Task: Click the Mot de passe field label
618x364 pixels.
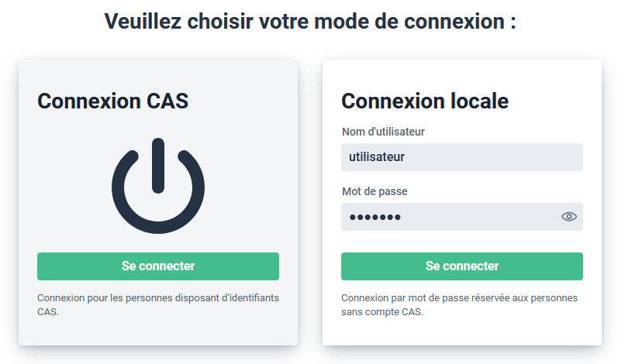Action: [375, 191]
